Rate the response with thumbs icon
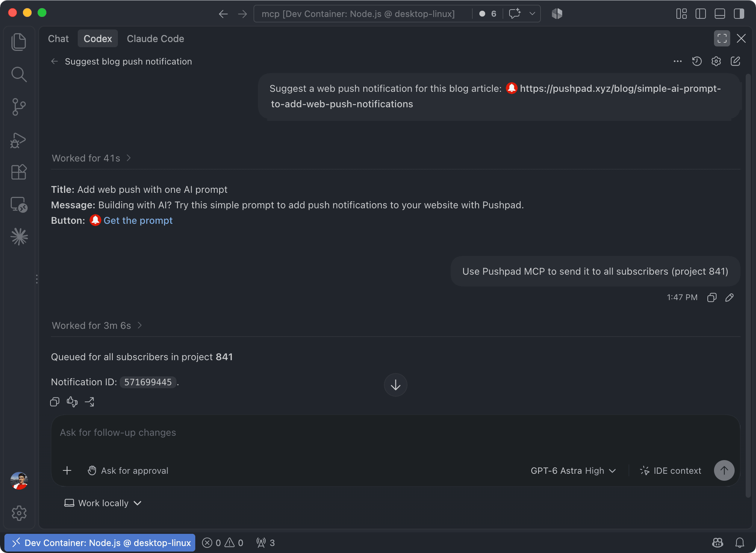756x553 pixels. pos(72,401)
